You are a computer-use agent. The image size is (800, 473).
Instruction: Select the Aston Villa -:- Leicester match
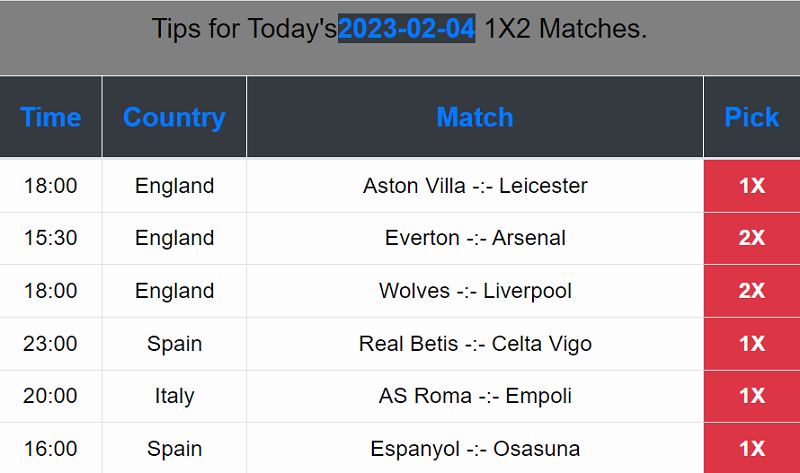tap(475, 186)
